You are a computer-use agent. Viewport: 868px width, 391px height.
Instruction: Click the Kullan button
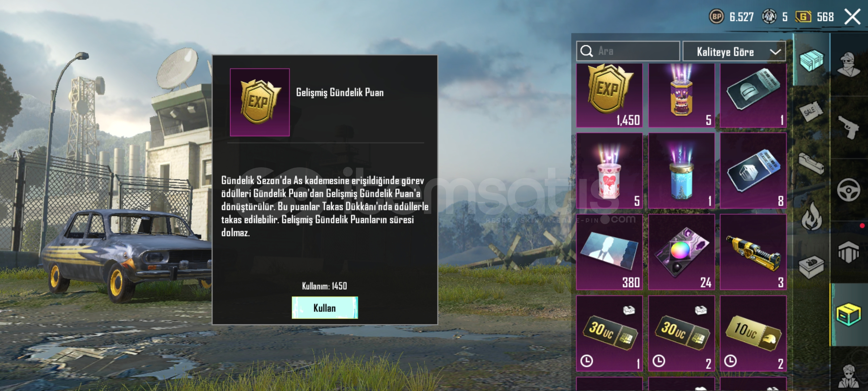[325, 308]
